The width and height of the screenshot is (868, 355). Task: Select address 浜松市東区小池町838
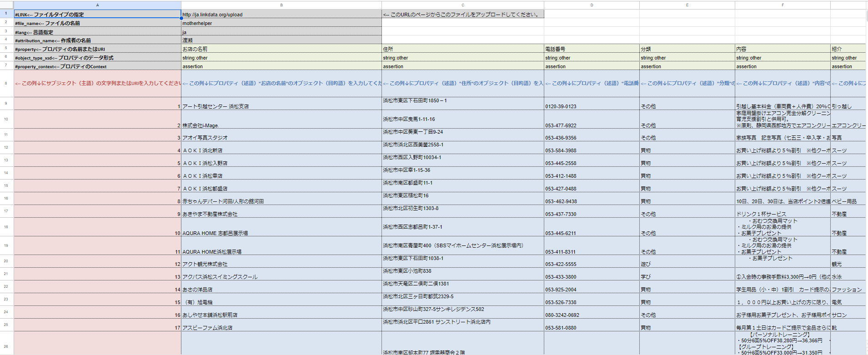coord(463,274)
